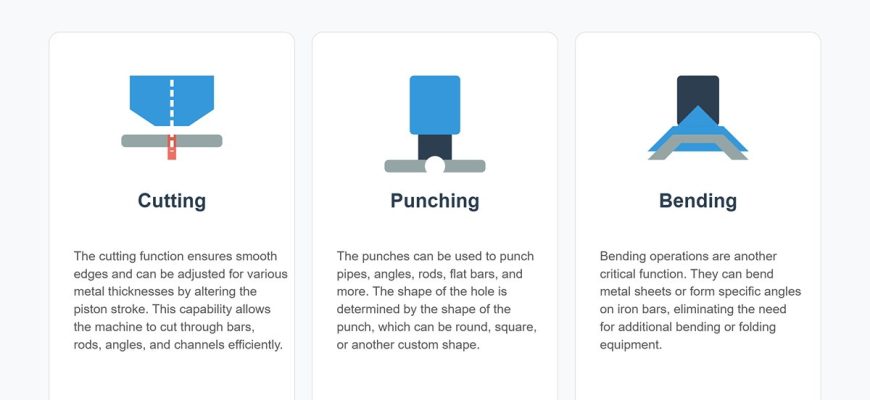
Task: Click empty space at bottom of Cutting card
Action: (172, 378)
